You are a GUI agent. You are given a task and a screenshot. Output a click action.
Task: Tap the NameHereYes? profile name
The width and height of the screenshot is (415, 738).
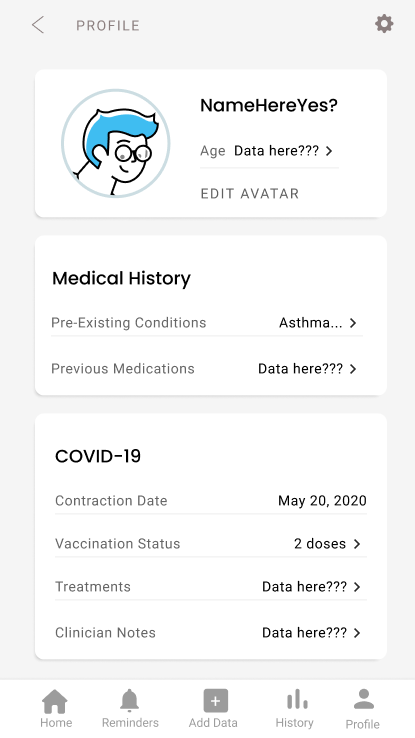(269, 105)
